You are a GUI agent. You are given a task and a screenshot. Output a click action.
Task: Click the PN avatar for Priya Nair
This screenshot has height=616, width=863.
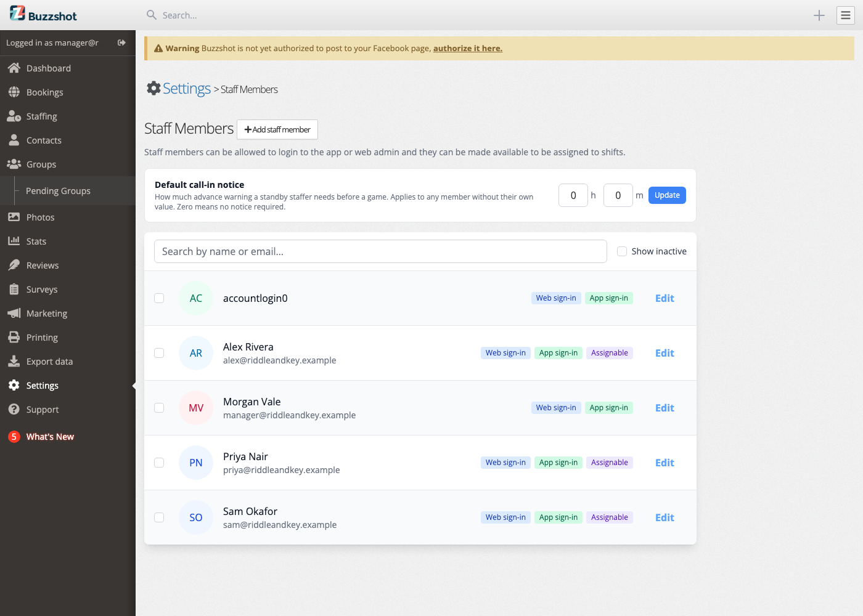coord(196,463)
